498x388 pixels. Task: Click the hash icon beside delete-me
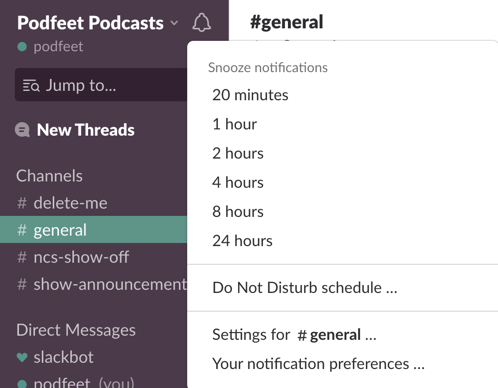[x=22, y=203]
